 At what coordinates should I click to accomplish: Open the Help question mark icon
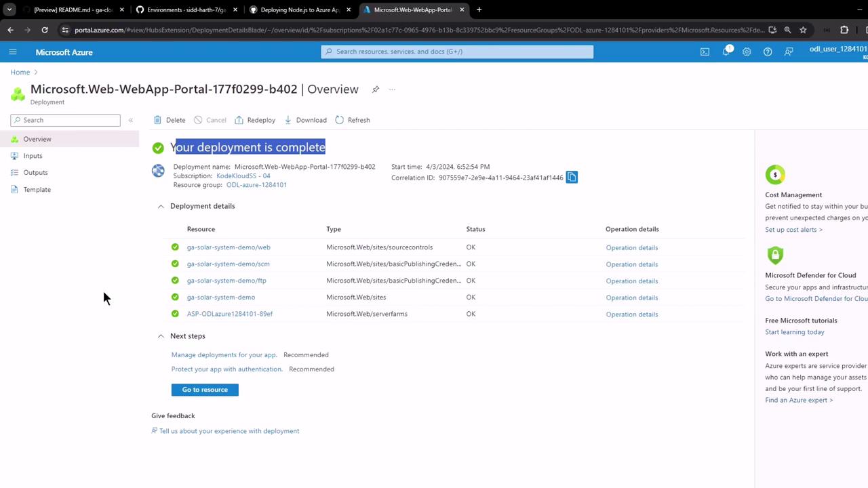768,52
